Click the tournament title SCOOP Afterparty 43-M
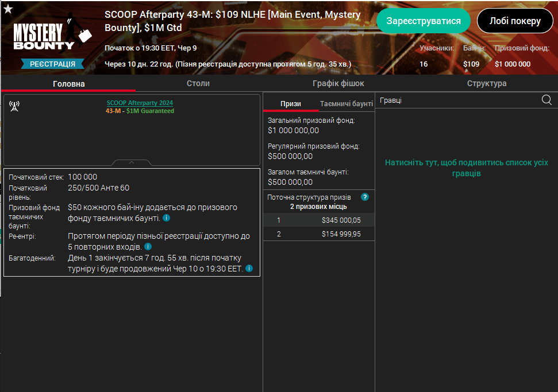The image size is (558, 392). tap(233, 21)
